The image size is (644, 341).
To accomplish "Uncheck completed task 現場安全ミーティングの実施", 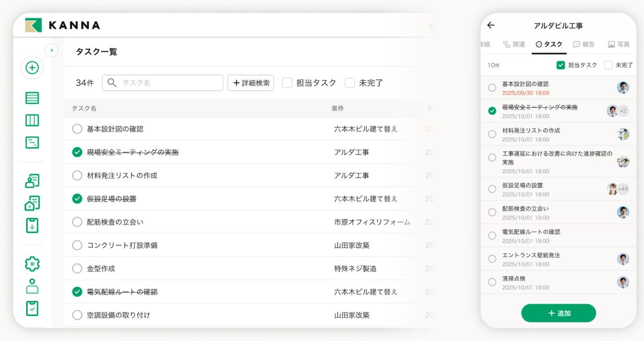I will tap(492, 111).
